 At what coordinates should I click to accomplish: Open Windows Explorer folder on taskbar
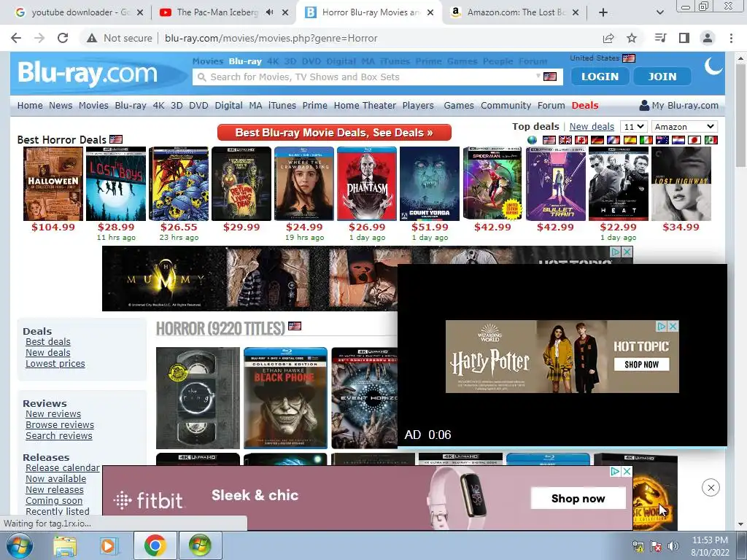(x=65, y=545)
